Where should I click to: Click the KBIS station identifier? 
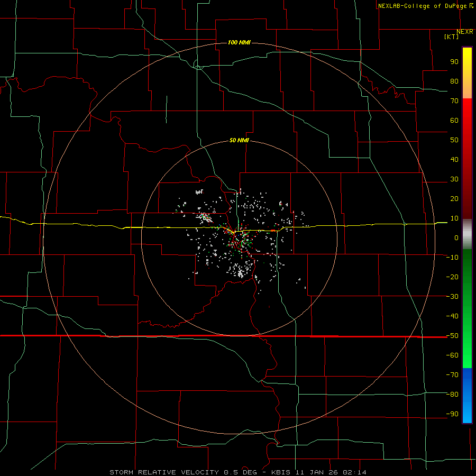(281, 472)
